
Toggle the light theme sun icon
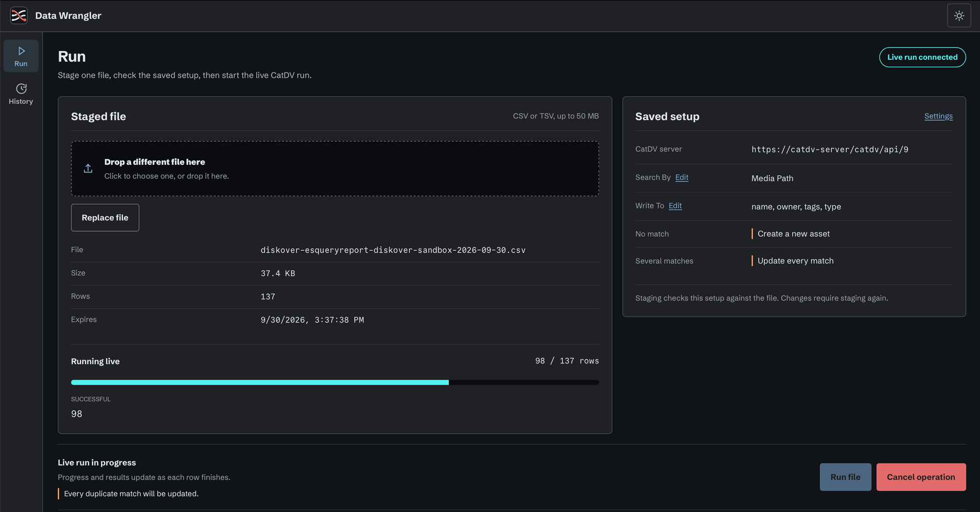(959, 16)
